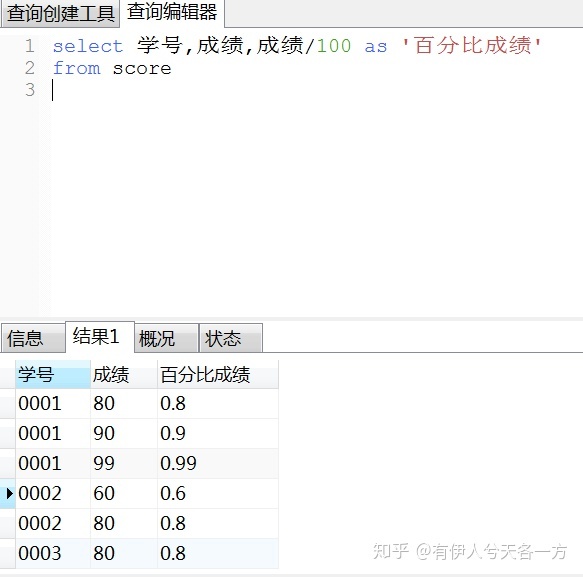This screenshot has width=583, height=577.
Task: Select the 查询编辑器 tab
Action: click(172, 12)
